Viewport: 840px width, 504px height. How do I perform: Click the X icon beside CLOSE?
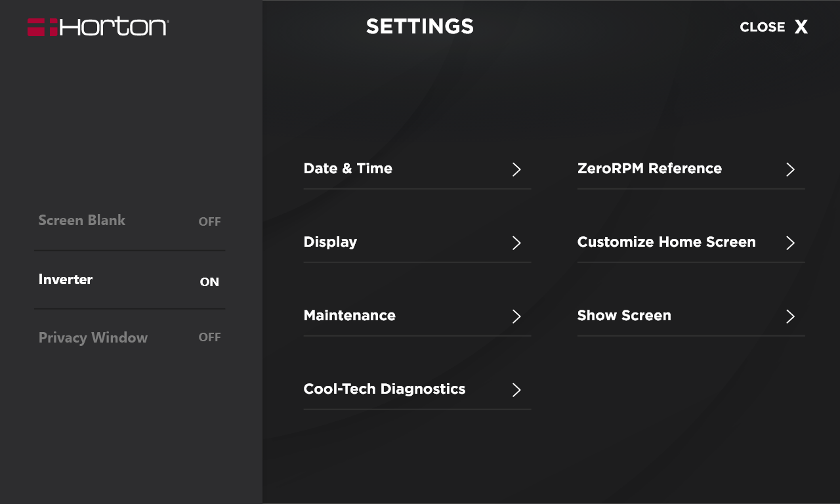(801, 27)
